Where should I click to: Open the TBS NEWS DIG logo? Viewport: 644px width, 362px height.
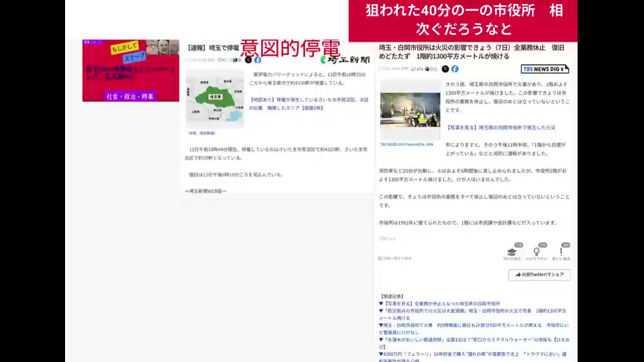[x=545, y=69]
